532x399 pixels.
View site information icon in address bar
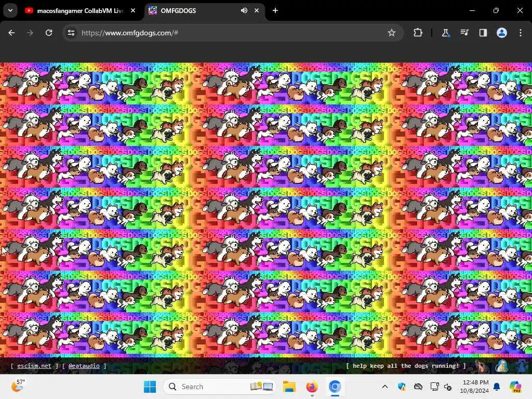click(x=71, y=33)
